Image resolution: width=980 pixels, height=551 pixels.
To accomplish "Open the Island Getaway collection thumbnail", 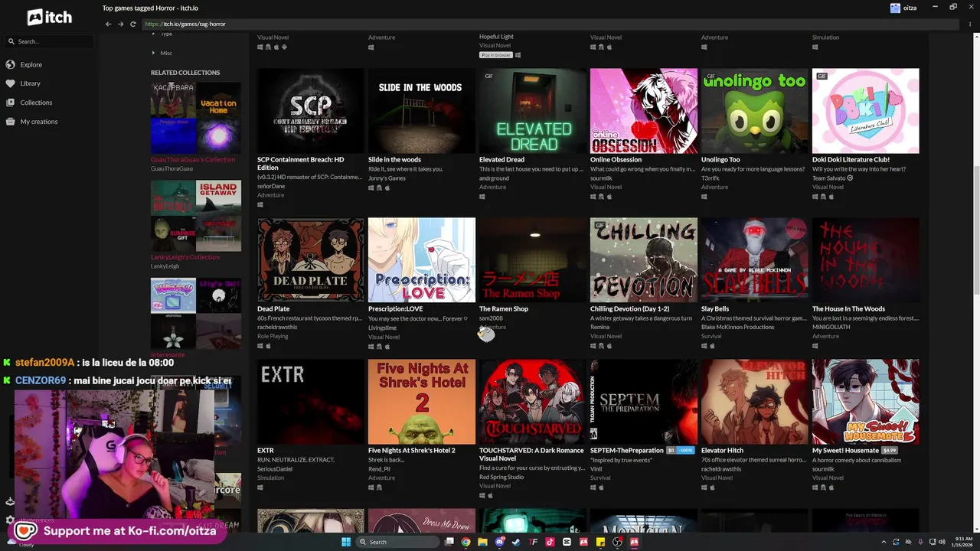I will point(219,197).
